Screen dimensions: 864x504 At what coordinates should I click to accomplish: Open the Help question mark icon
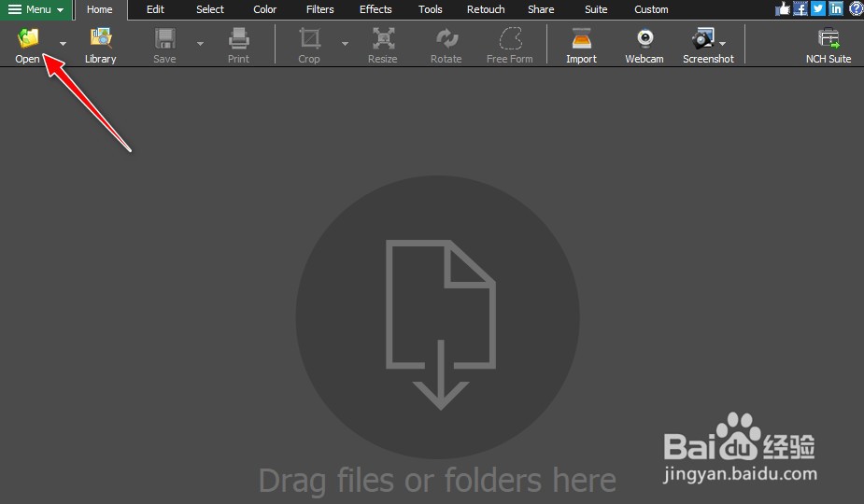856,8
